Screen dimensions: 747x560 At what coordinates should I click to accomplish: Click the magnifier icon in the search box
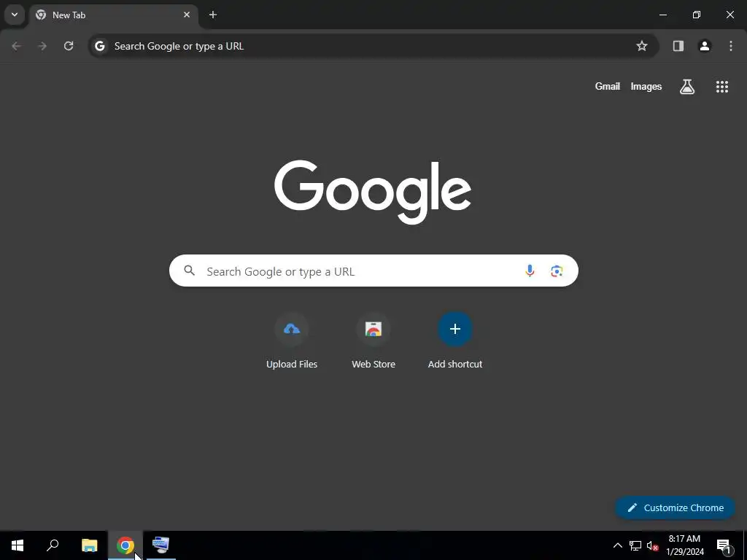[190, 271]
